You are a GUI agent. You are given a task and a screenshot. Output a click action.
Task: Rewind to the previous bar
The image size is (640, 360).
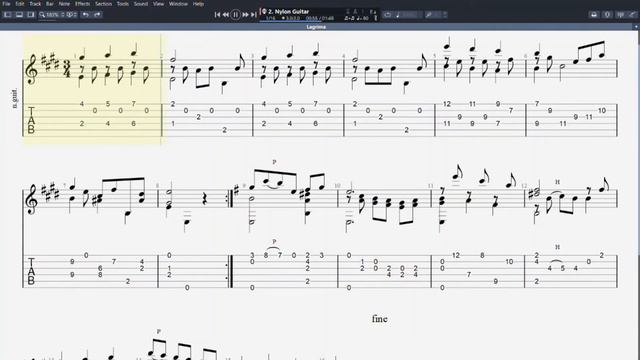coord(225,15)
